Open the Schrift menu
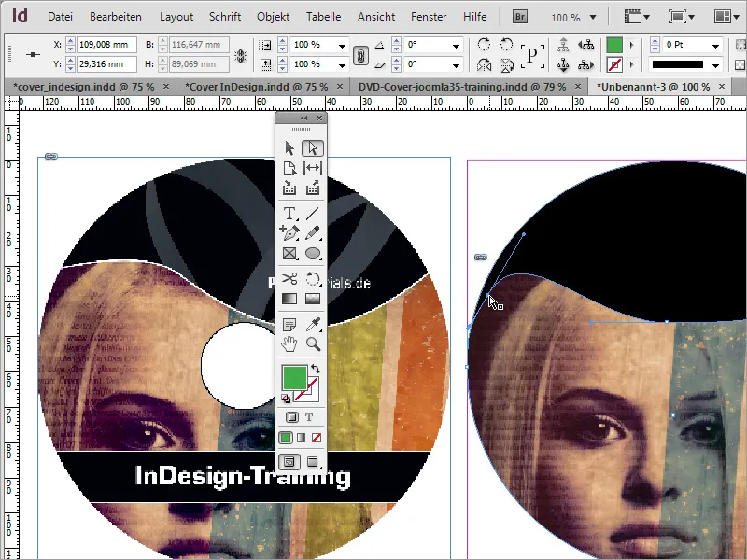Viewport: 747px width, 560px height. point(225,17)
